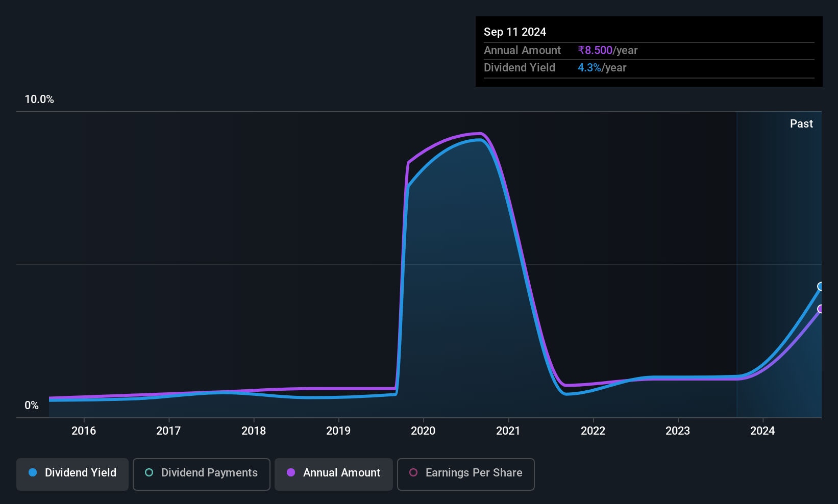Click the 10.0% y-axis label
Image resolution: width=838 pixels, height=504 pixels.
pos(39,99)
